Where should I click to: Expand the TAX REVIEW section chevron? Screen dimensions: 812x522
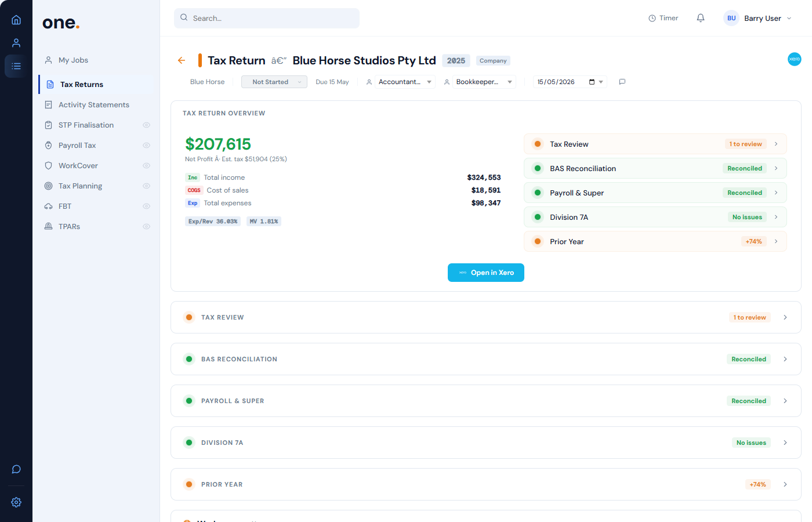[x=785, y=317]
